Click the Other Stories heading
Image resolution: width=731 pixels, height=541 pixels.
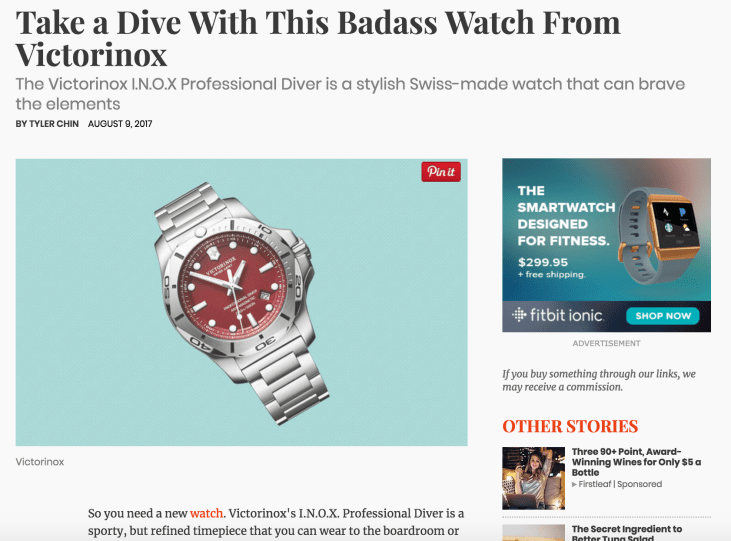coord(570,426)
